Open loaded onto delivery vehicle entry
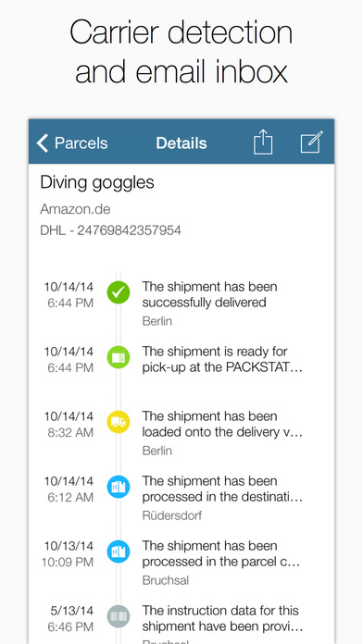 pos(181,433)
